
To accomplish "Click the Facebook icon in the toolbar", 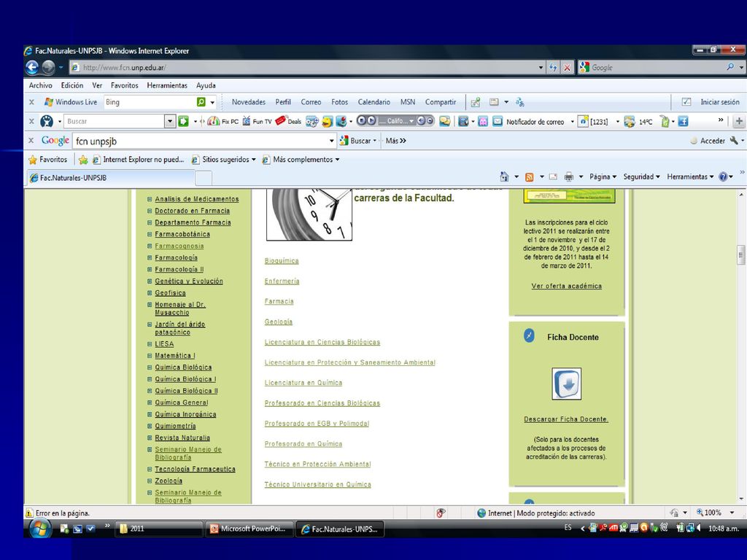I will [x=683, y=122].
